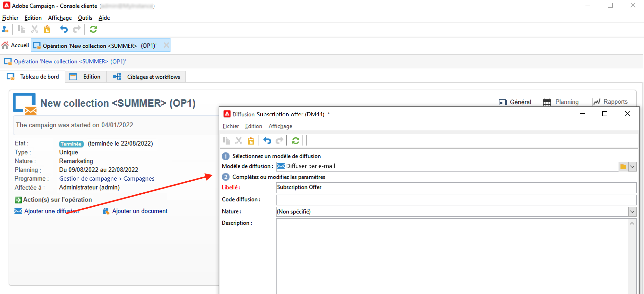Click the paste icon in Diffusion dialog toolbar

tap(251, 141)
